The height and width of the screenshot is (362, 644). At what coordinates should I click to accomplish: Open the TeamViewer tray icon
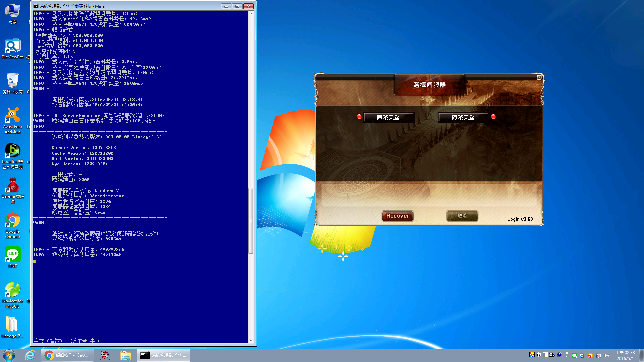[582, 356]
